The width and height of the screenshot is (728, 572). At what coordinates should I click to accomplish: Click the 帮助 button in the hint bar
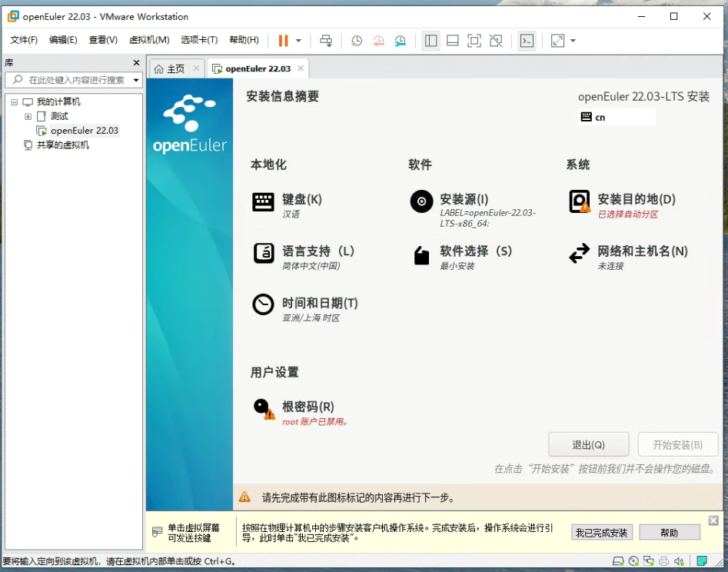[670, 533]
